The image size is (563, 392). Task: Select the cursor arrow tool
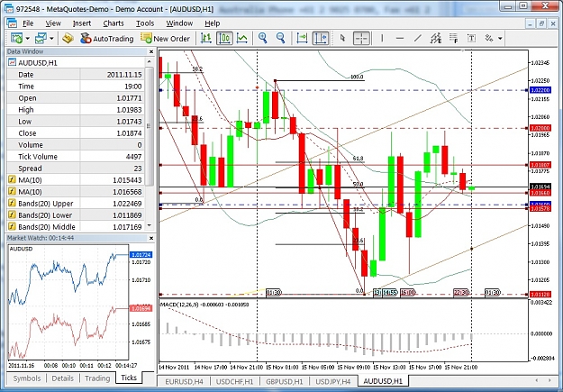[x=342, y=38]
